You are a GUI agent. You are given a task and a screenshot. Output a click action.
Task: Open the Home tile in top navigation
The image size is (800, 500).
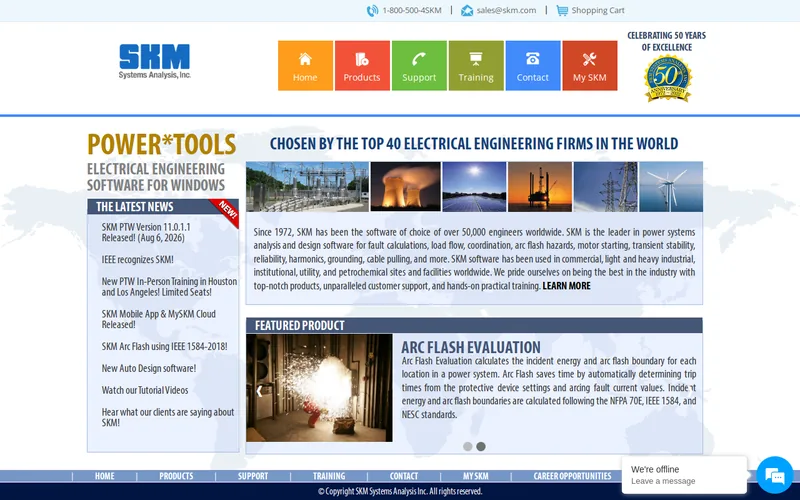(x=305, y=65)
